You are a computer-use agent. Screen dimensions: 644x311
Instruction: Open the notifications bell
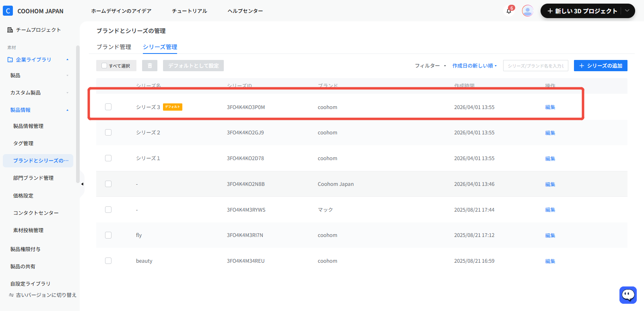coord(509,11)
